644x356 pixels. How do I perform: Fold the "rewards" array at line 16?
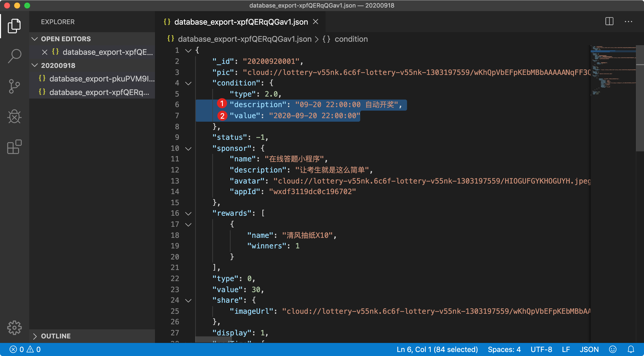188,213
